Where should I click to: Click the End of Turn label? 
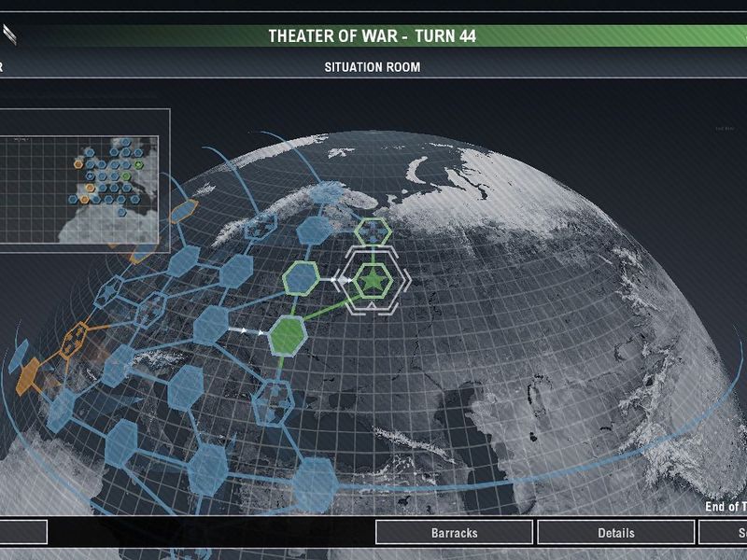tap(726, 507)
